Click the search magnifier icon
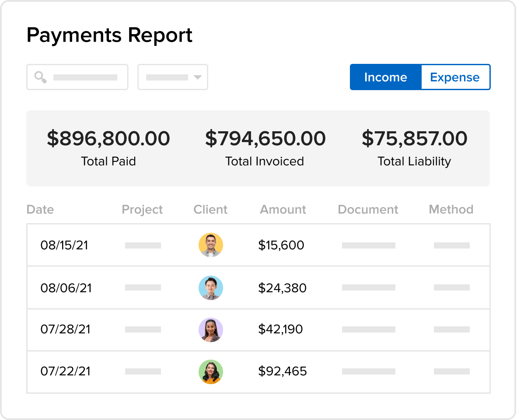Screen dimensions: 517x420 pyautogui.click(x=41, y=77)
